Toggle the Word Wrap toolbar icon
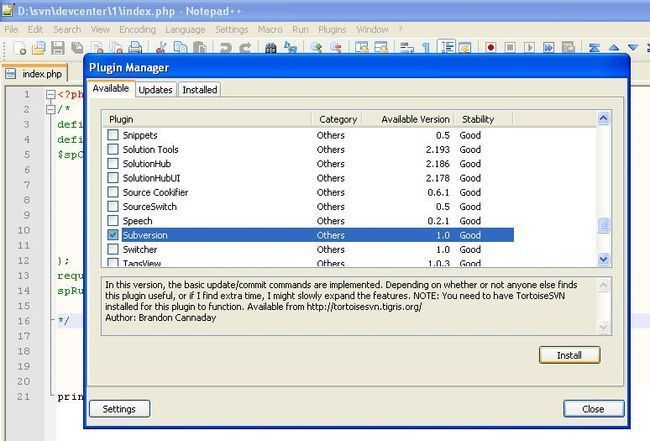Image resolution: width=650 pixels, height=441 pixels. 407,48
